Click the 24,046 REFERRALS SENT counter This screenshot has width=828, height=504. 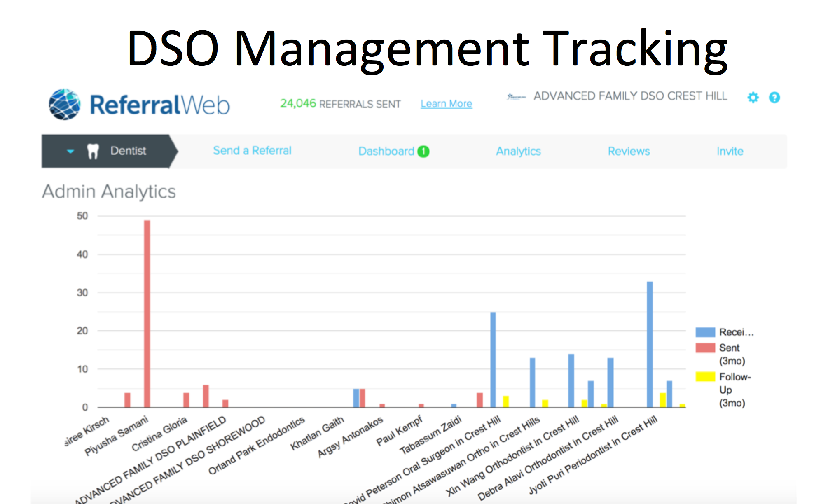pos(340,104)
